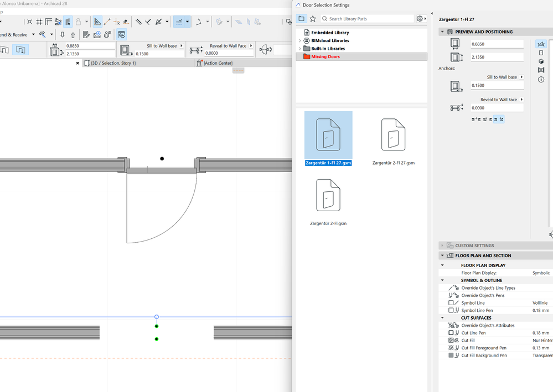
Task: Show the preview picture icon
Action: [541, 70]
